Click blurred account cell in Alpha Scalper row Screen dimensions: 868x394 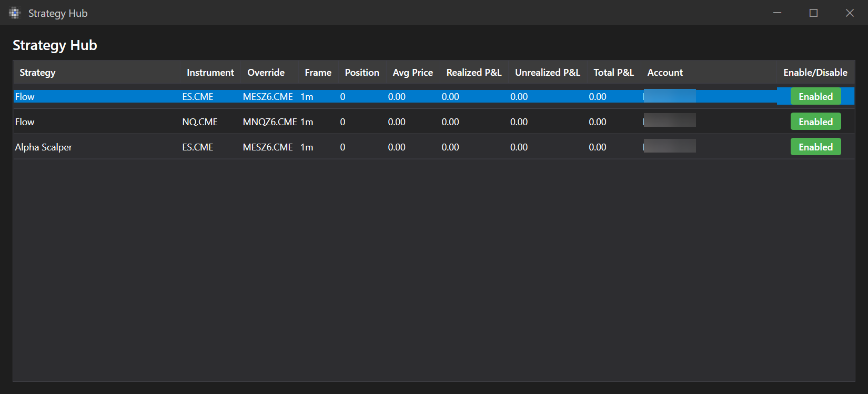[x=670, y=146]
